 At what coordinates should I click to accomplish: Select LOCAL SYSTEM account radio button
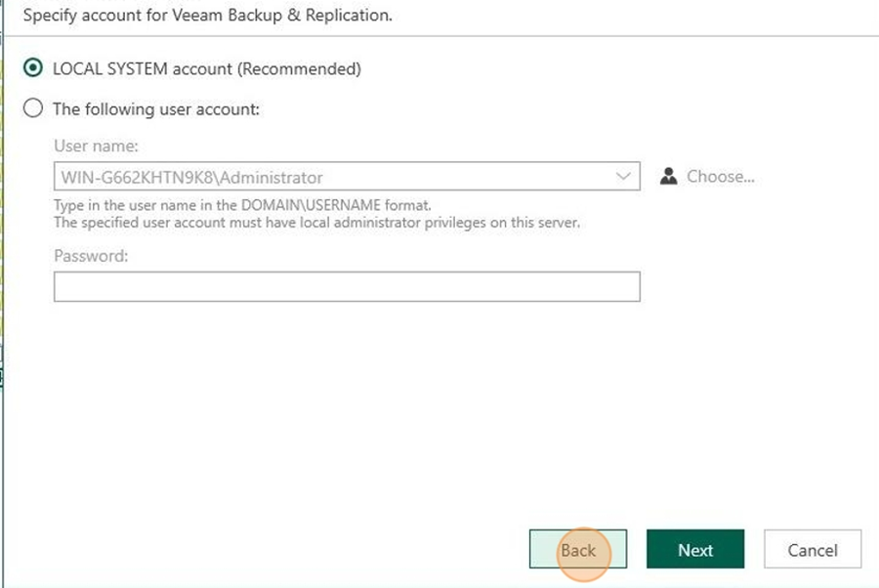[33, 68]
